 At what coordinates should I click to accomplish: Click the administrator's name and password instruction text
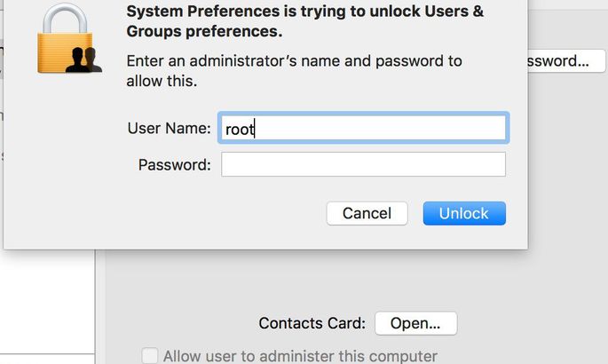(x=294, y=71)
